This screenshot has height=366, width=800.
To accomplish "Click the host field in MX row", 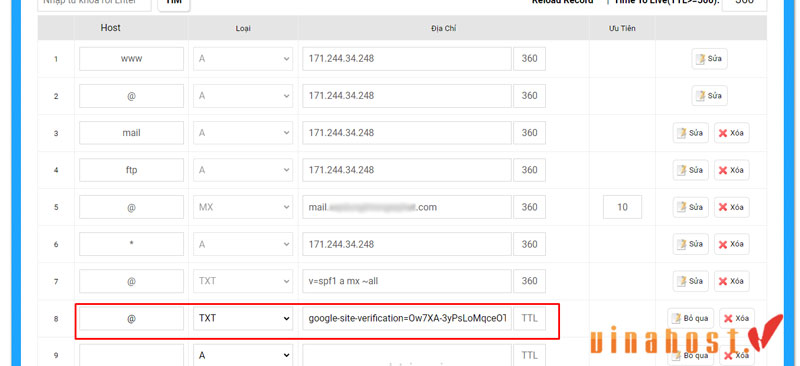I will click(x=131, y=207).
